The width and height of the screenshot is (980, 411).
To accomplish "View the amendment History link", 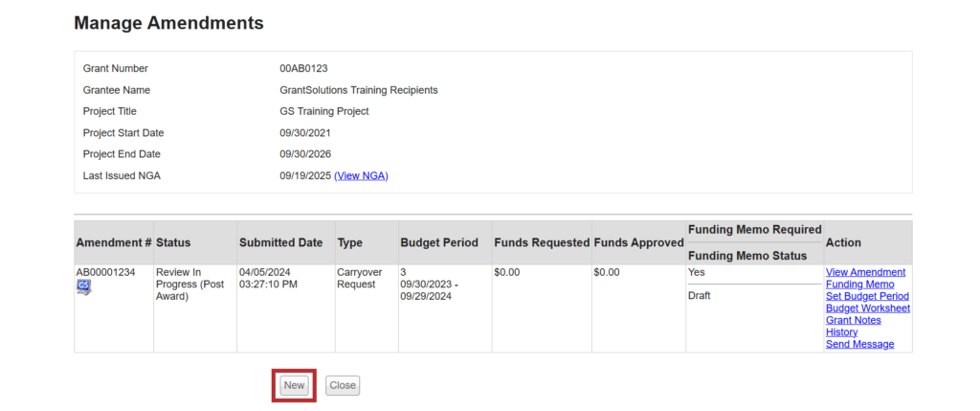I will point(841,332).
